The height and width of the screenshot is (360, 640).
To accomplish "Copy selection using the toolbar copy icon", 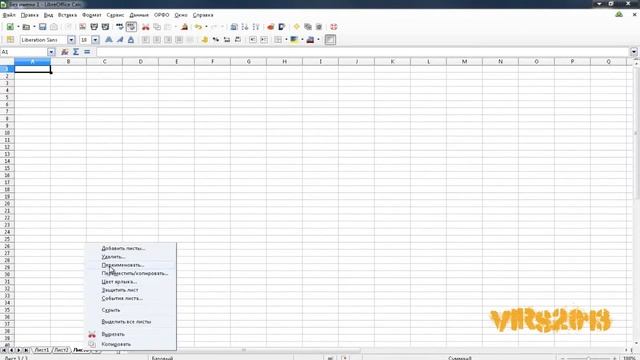I will click(157, 27).
